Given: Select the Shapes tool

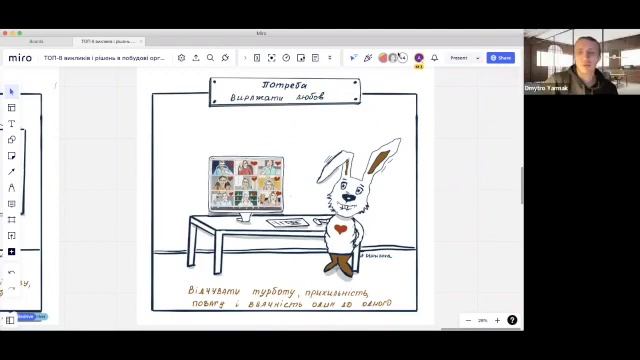Looking at the screenshot, I should [x=11, y=140].
